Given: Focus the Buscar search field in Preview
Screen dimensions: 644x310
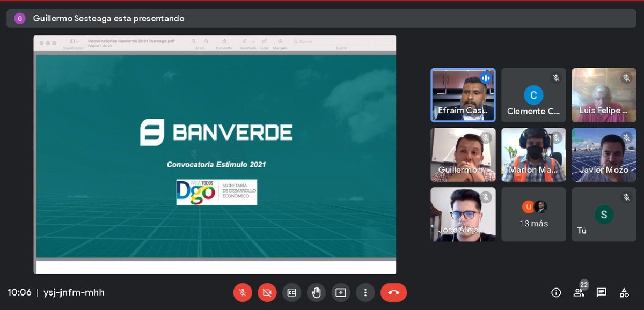Looking at the screenshot, I should (342, 41).
